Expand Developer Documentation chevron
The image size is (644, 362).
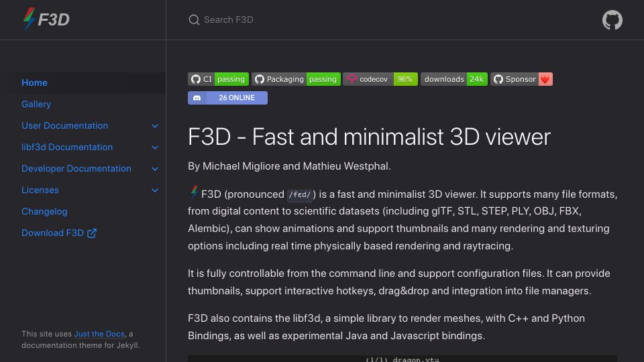[x=155, y=169]
